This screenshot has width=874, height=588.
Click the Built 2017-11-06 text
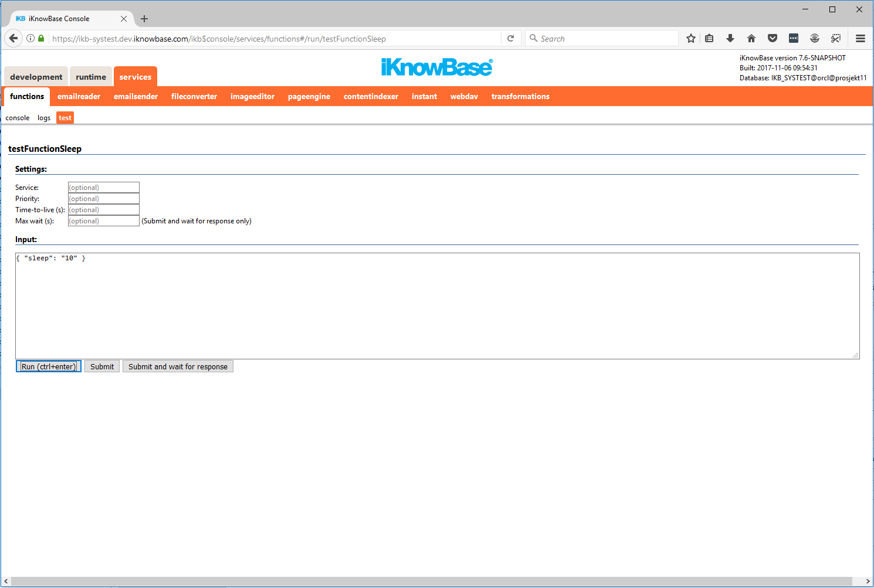tap(778, 68)
